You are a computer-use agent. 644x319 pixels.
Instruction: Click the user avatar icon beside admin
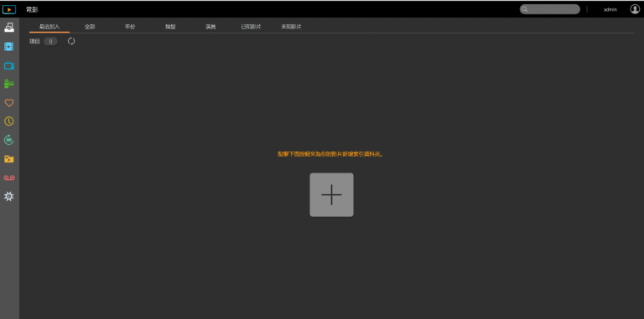tap(635, 9)
